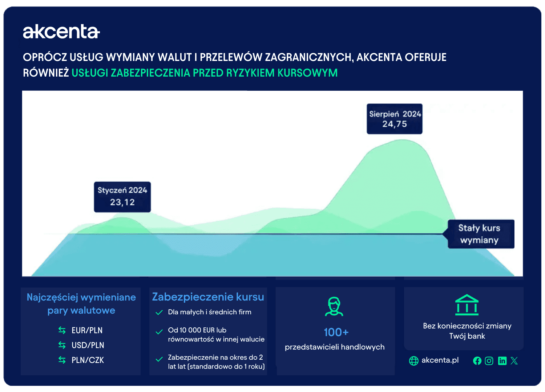
Task: Click the 23,12 rate value
Action: (122, 202)
